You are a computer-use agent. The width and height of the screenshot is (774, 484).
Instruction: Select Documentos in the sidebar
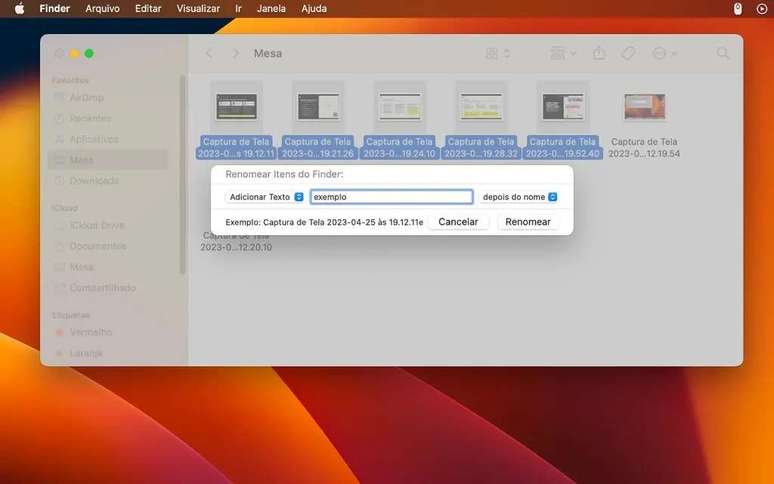(98, 246)
